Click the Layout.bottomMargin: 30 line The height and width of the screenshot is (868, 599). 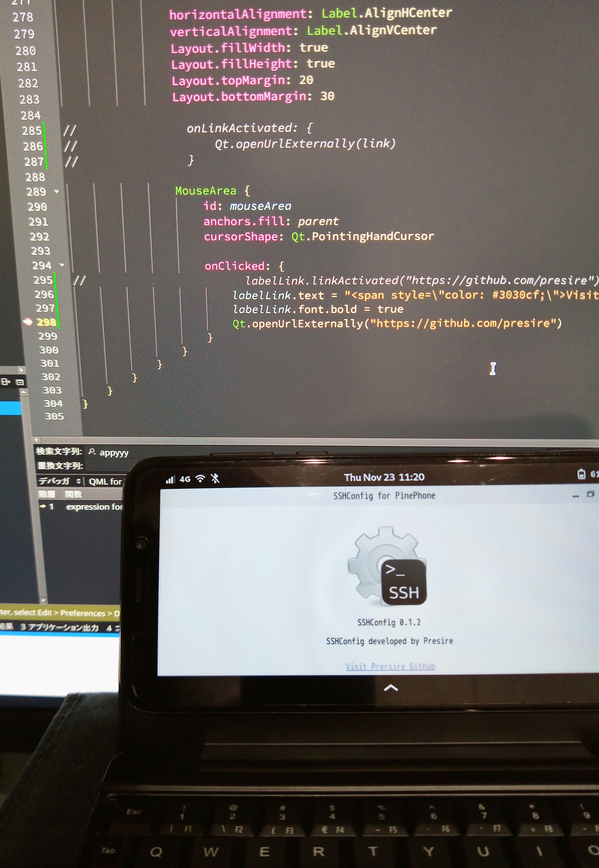253,97
